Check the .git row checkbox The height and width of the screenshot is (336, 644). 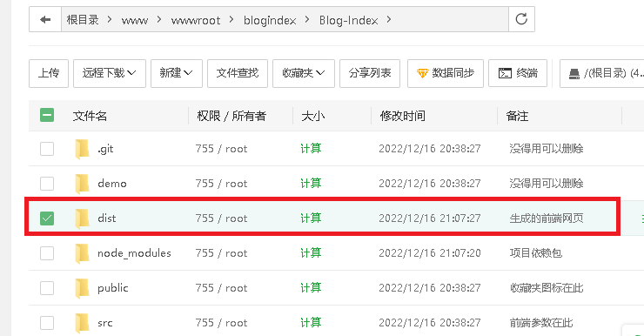47,149
